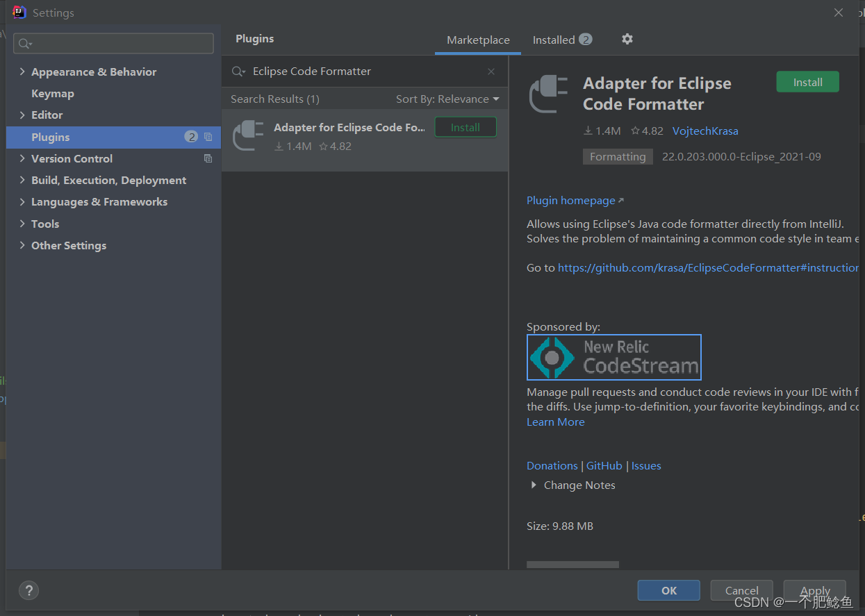Switch to the Installed tab
Screen dimensions: 865x616
(562, 40)
